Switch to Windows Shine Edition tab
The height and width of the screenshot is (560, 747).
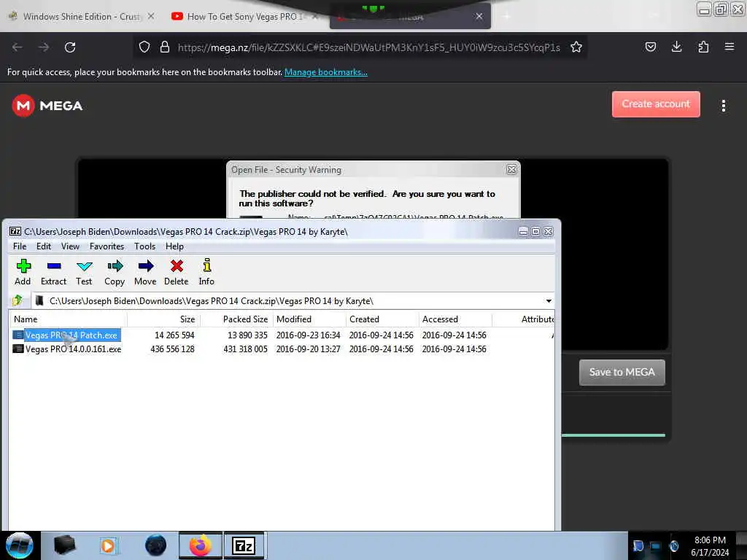[x=81, y=17]
